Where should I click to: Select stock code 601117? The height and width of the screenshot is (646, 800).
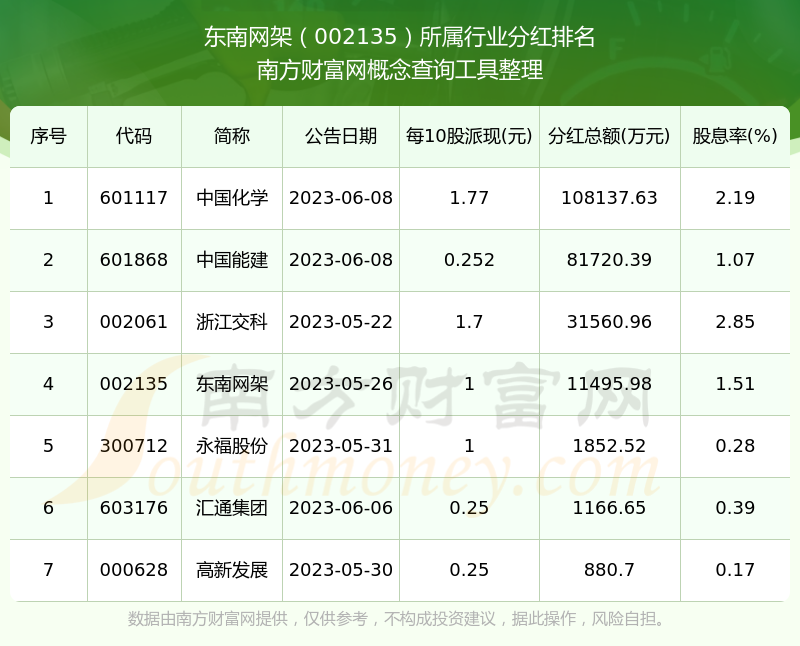[134, 198]
